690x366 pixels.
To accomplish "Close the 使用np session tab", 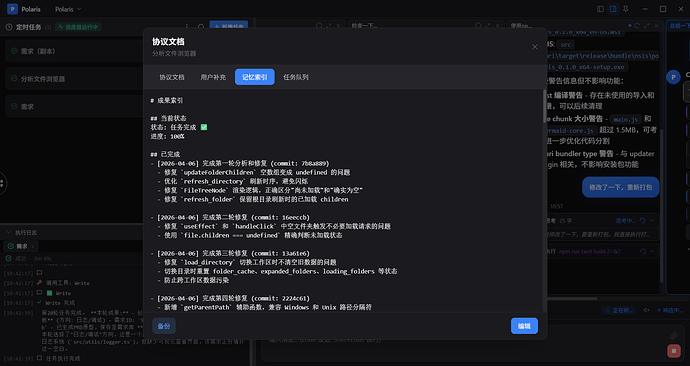I will click(x=657, y=26).
